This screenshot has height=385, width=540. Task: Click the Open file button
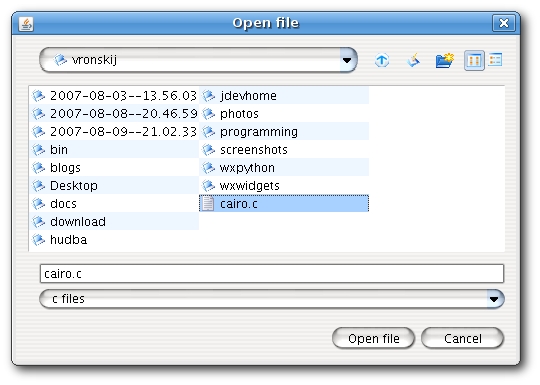coord(373,338)
